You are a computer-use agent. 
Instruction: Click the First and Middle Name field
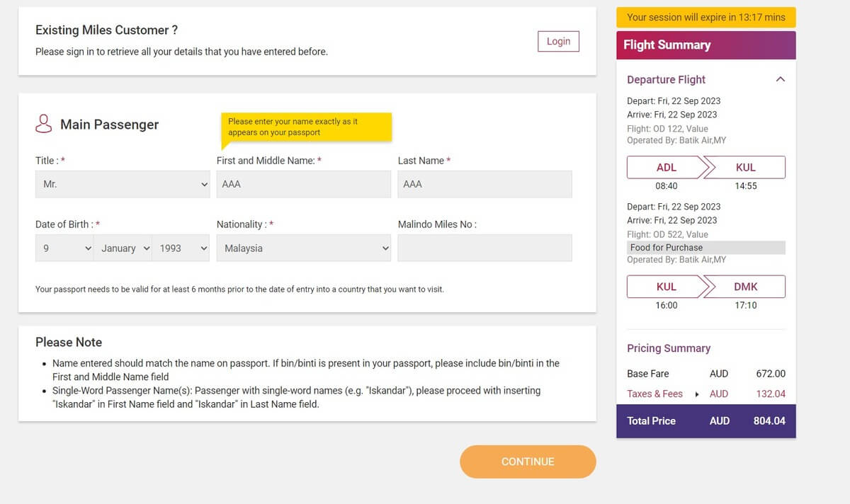pos(304,184)
